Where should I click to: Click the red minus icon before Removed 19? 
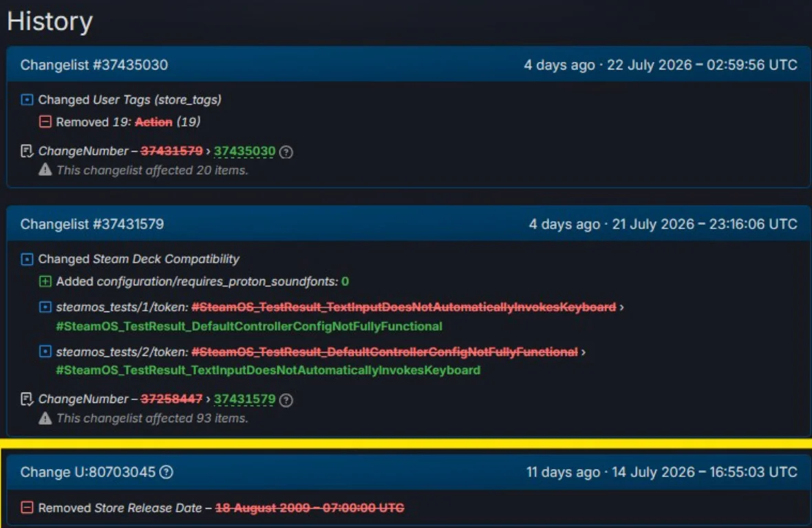pos(45,122)
